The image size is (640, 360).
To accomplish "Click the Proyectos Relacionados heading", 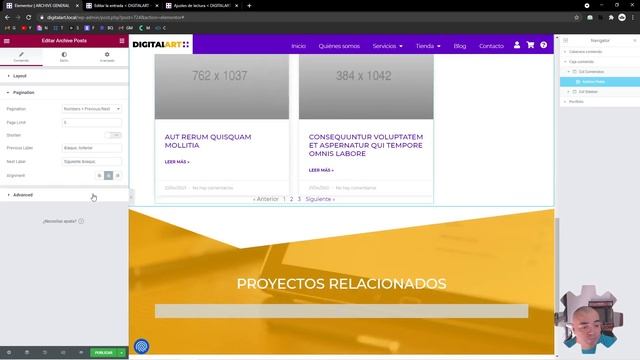I will pos(342,284).
